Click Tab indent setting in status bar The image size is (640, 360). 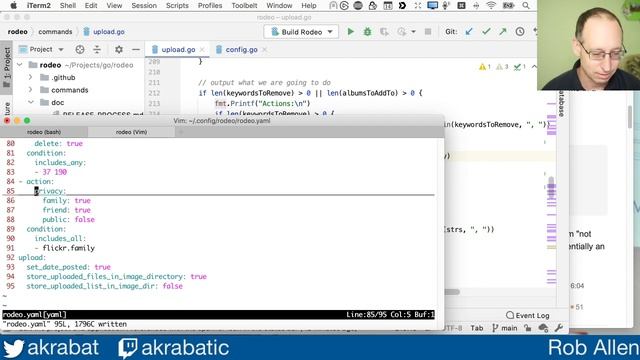(476, 328)
